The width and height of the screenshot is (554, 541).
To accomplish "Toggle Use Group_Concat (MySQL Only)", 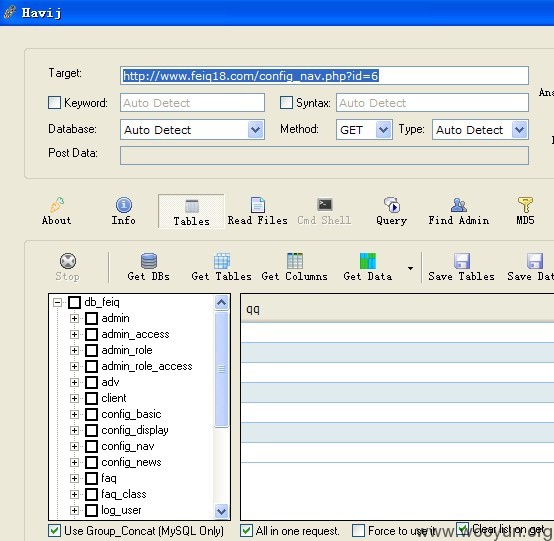I will [x=54, y=531].
